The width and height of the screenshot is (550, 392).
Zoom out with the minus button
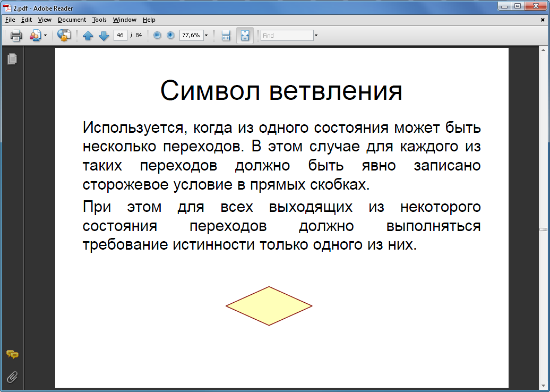(x=158, y=35)
